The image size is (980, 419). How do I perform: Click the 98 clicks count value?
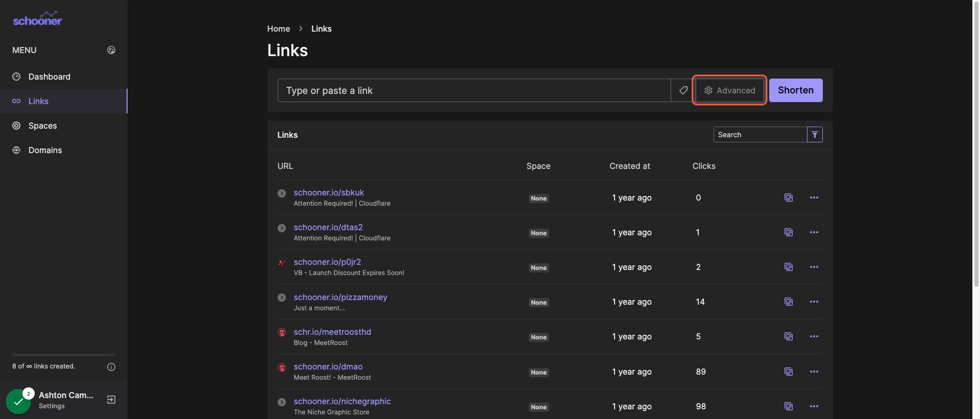click(701, 406)
